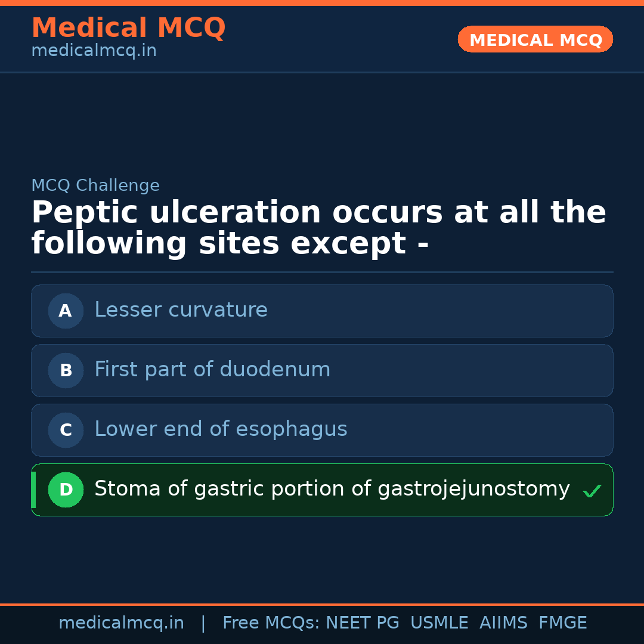
Task: Click the letter A circle icon
Action: 66,311
